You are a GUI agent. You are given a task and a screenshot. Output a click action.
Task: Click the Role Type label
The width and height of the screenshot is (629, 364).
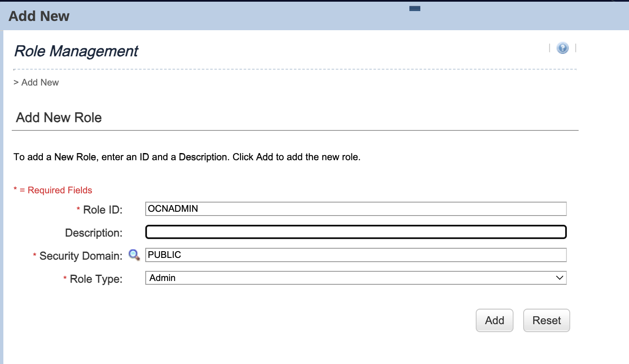click(96, 279)
